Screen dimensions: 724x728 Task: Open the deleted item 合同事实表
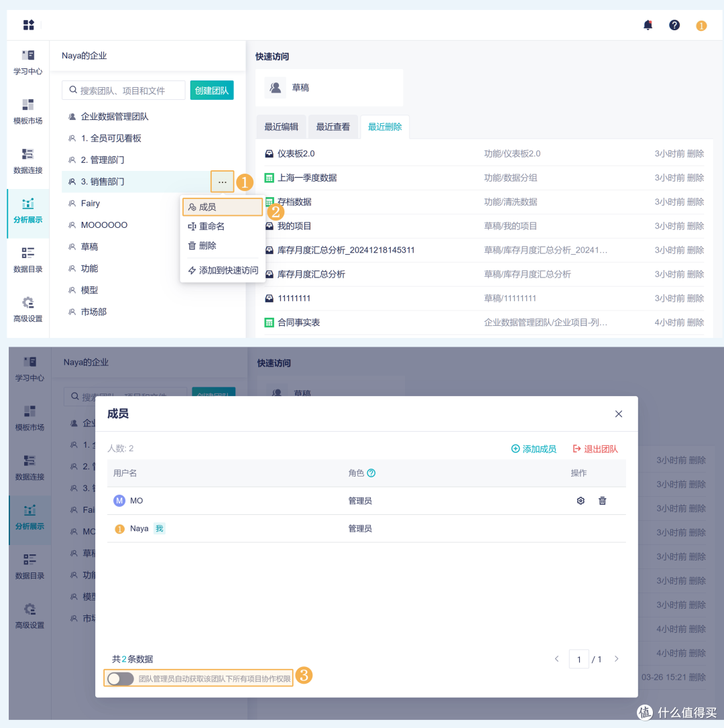point(298,322)
